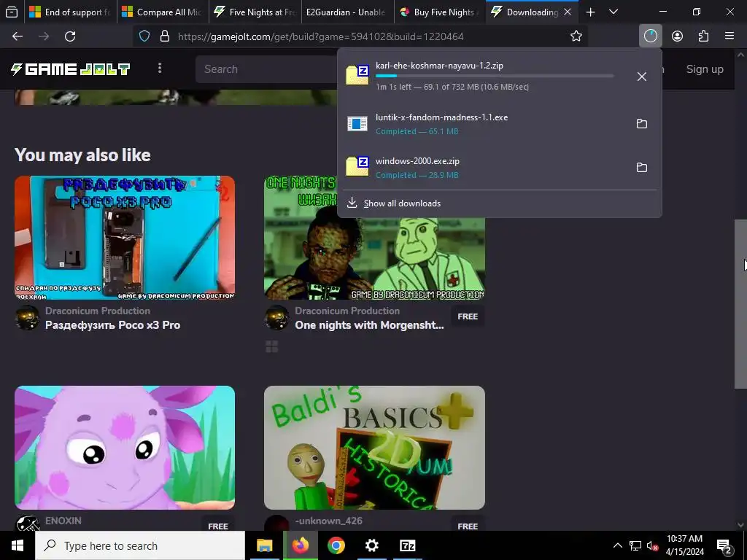Image resolution: width=747 pixels, height=560 pixels.
Task: Switch to the Buy Five Nights tab
Action: point(440,12)
